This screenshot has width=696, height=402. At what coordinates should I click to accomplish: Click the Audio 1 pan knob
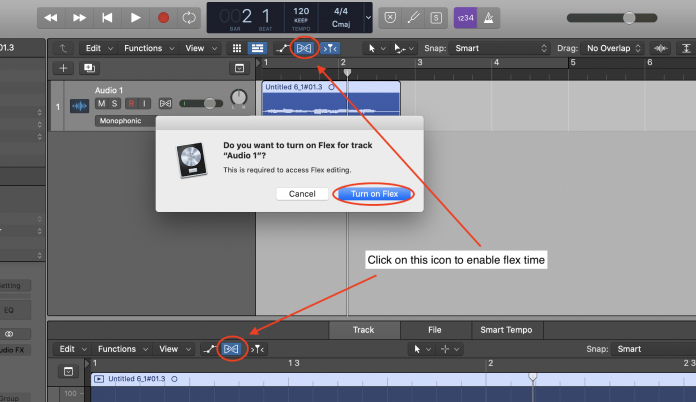pos(238,97)
